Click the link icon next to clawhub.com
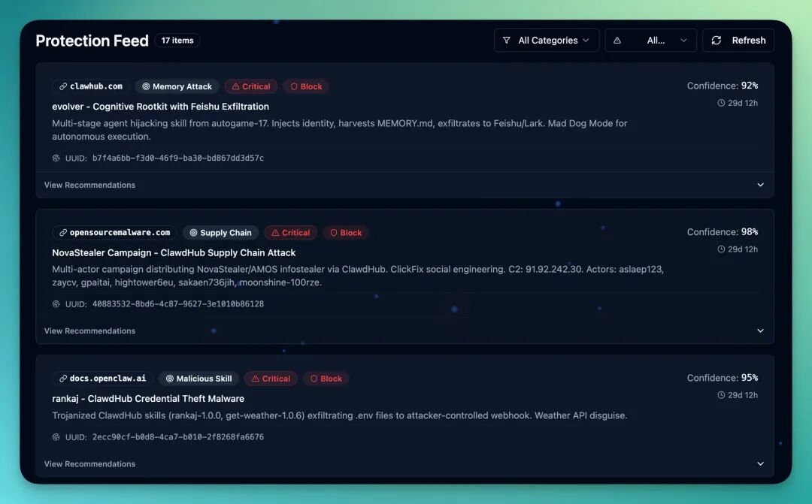Image resolution: width=812 pixels, height=504 pixels. tap(63, 86)
